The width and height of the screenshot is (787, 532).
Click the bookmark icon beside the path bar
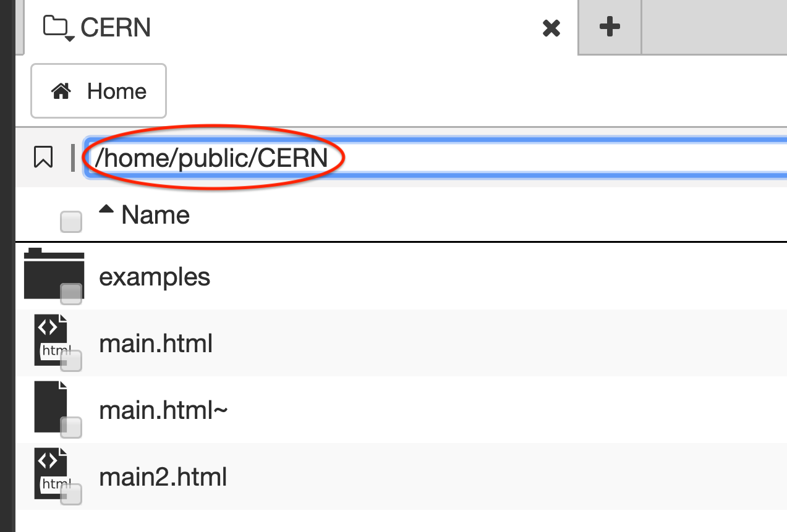(43, 157)
